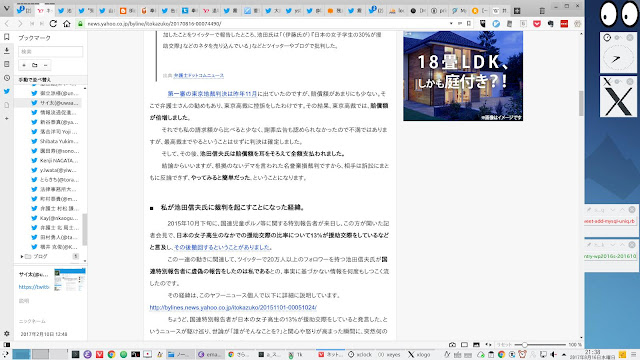Close the clock widget on desktop
Image resolution: width=640 pixels, height=360 pixels.
click(630, 38)
